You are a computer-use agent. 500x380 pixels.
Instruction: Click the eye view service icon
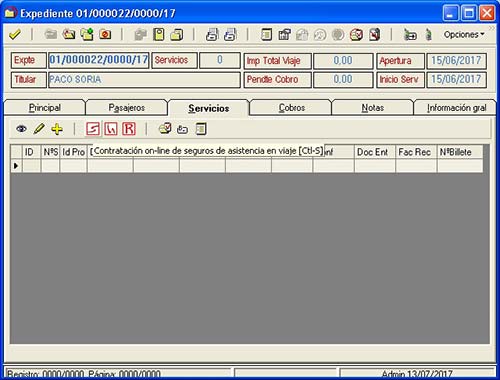coord(22,129)
